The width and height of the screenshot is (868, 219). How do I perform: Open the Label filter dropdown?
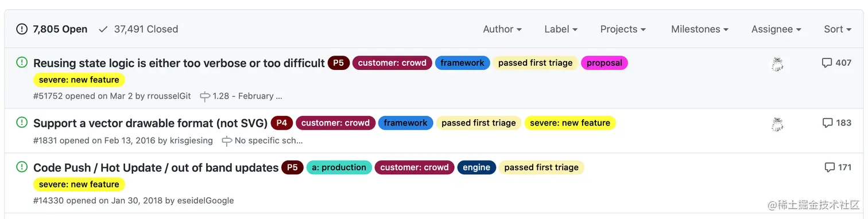561,29
